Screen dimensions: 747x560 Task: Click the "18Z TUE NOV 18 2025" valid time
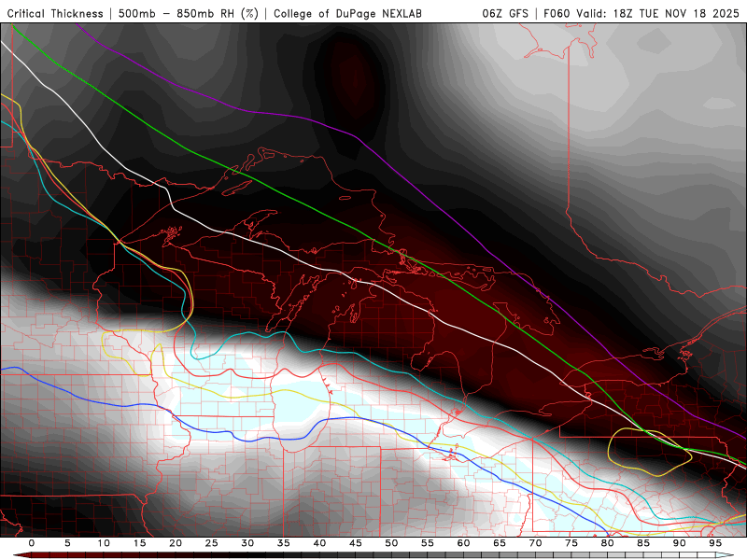point(675,14)
